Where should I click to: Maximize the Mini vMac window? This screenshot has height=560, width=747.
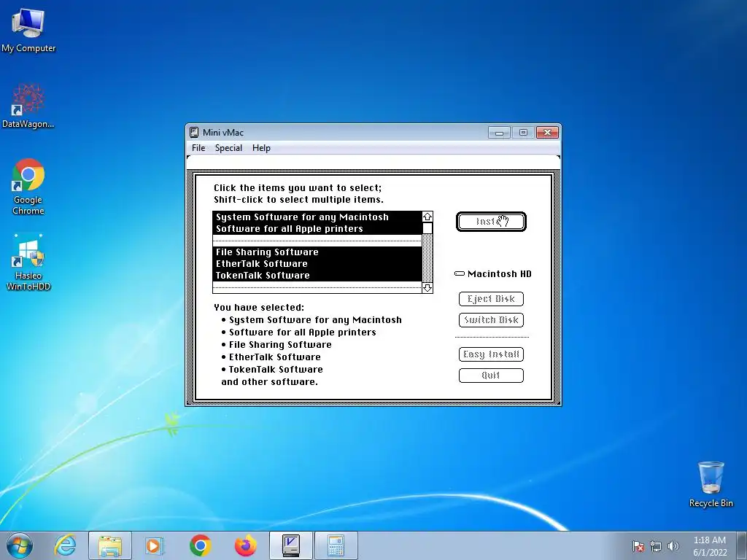click(523, 133)
